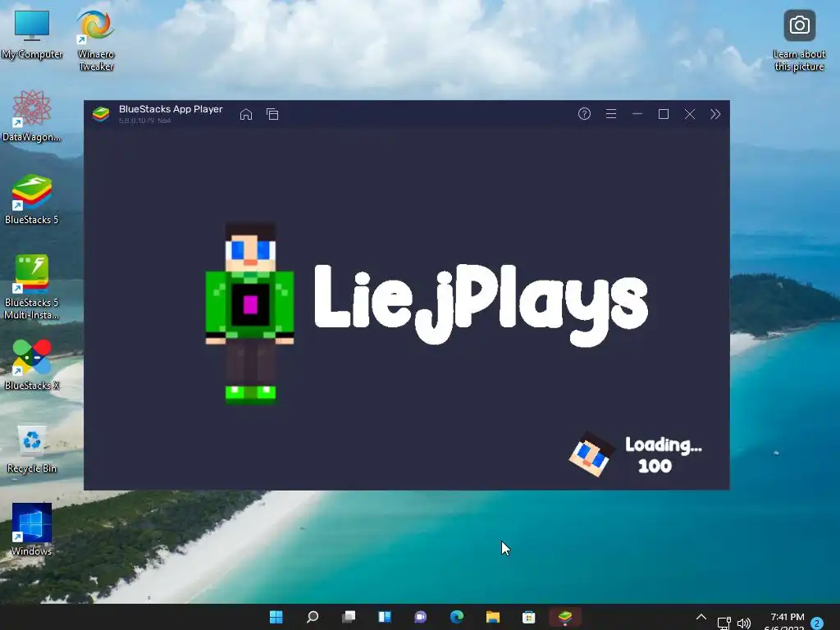The image size is (840, 630).
Task: Expand BlueStacks side toolbar double chevron
Action: click(x=715, y=113)
